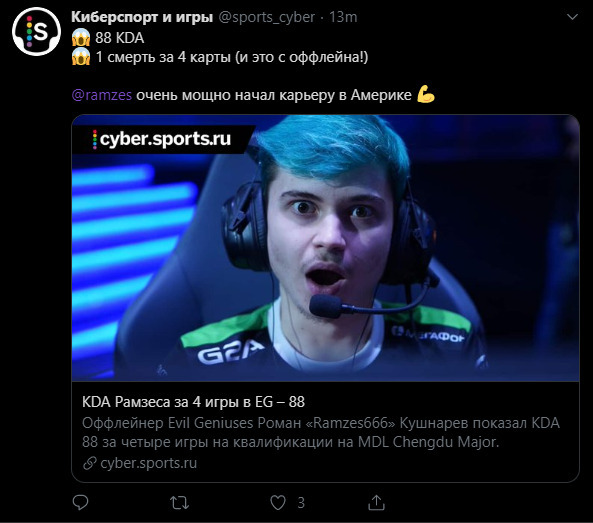Open the tweet via the 13m timestamp

tap(343, 17)
